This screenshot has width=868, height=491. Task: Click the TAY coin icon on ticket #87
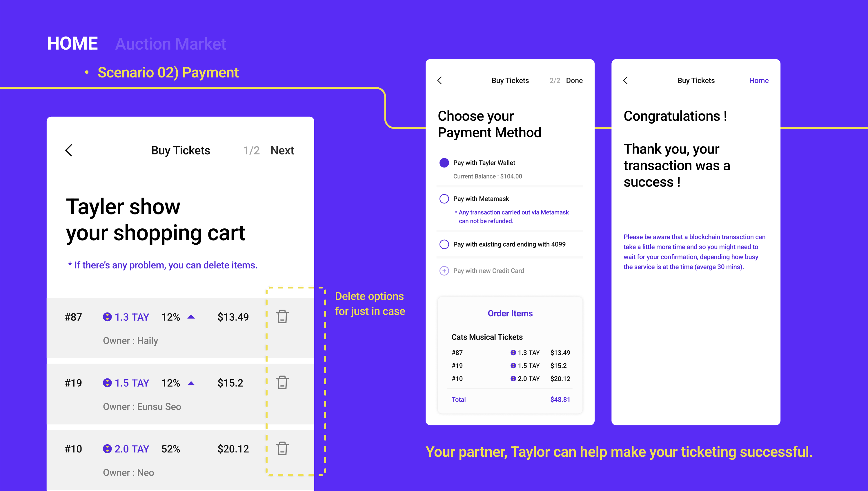pos(107,317)
